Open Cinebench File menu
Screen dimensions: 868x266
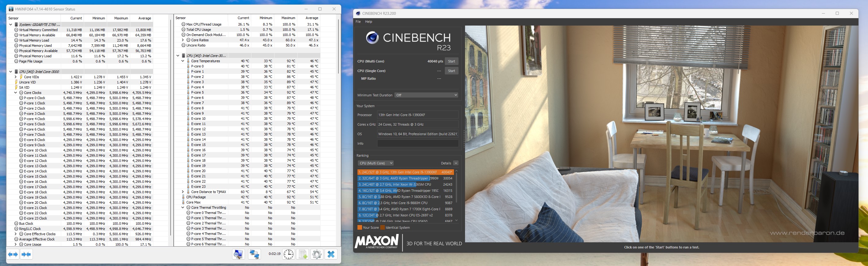click(x=358, y=22)
